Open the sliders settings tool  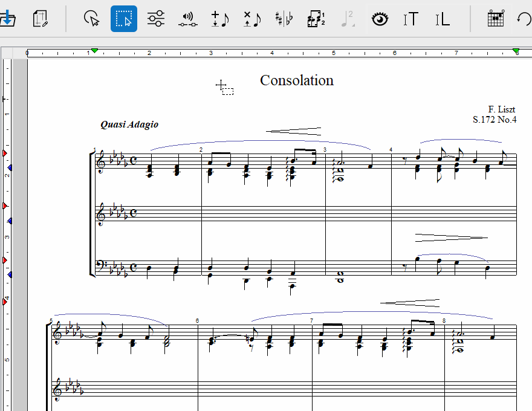click(x=156, y=19)
